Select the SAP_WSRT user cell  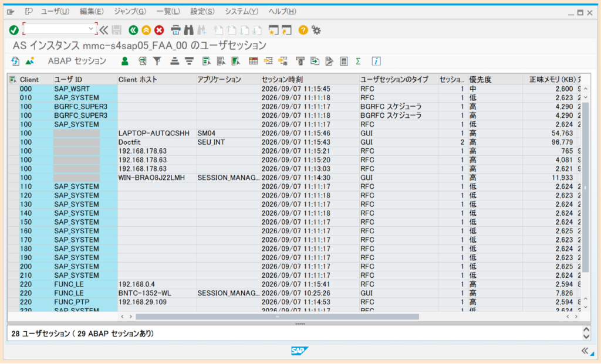coord(85,89)
